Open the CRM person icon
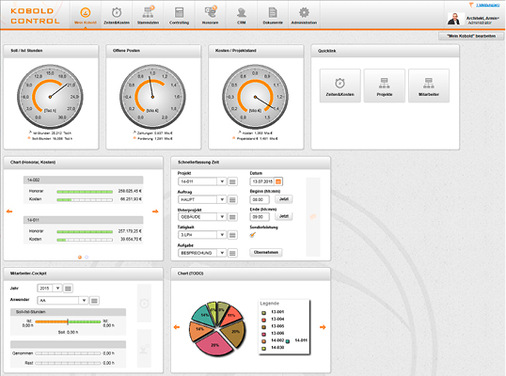This screenshot has height=376, width=506. pos(241,13)
